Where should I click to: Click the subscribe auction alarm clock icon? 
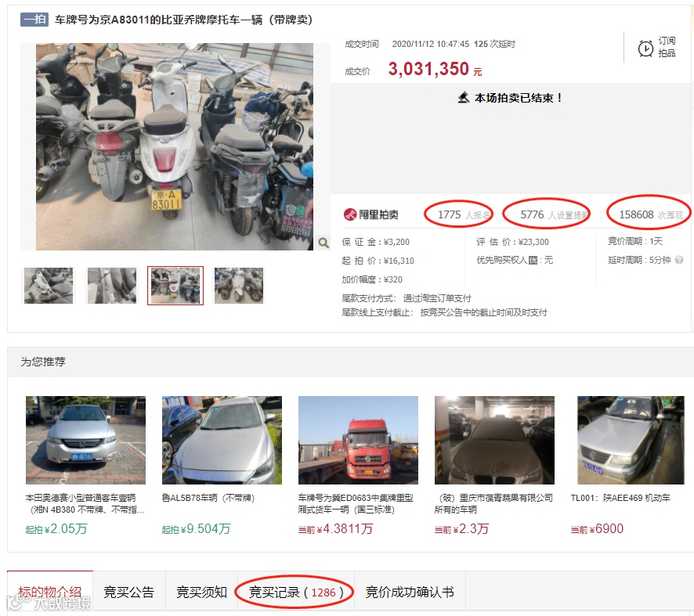click(645, 49)
